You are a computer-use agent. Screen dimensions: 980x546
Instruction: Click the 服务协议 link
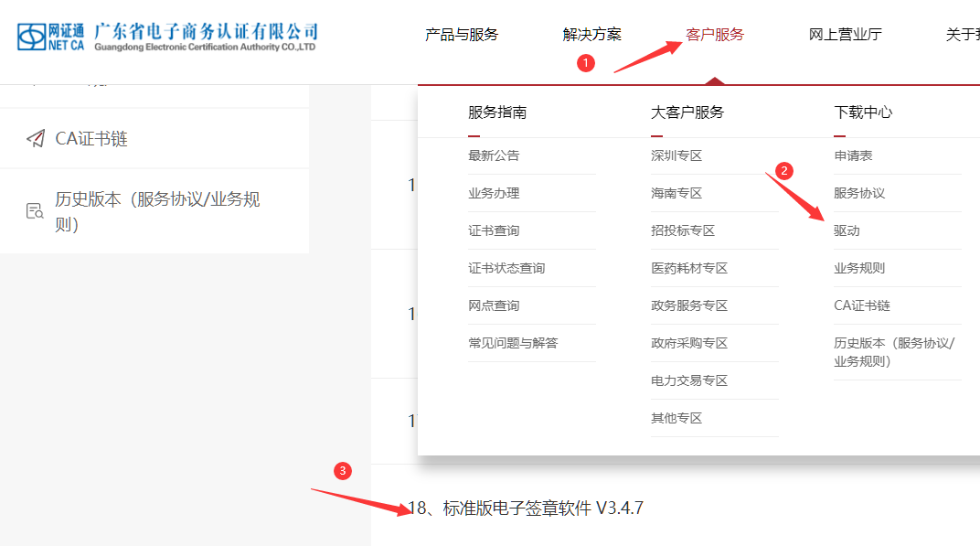859,193
